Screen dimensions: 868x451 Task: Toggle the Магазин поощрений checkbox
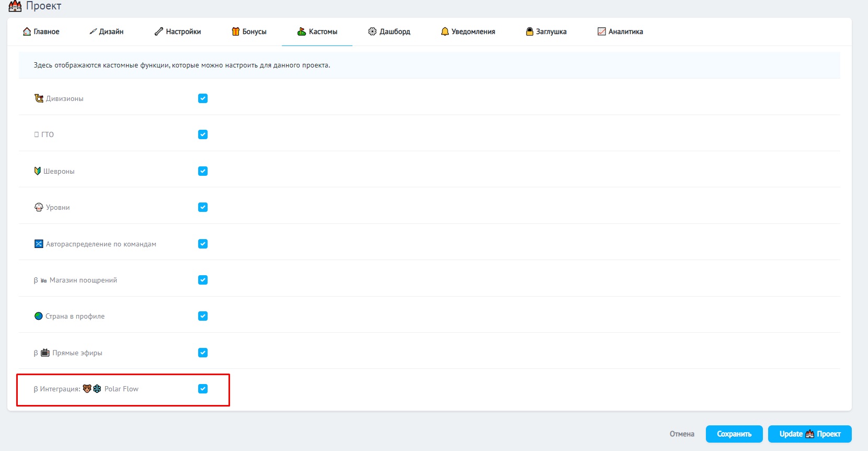pos(203,280)
